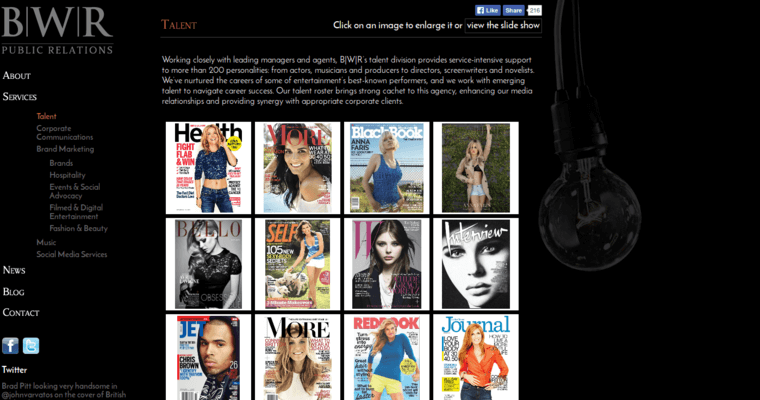Open the News menu item
The image size is (760, 400).
(x=14, y=270)
